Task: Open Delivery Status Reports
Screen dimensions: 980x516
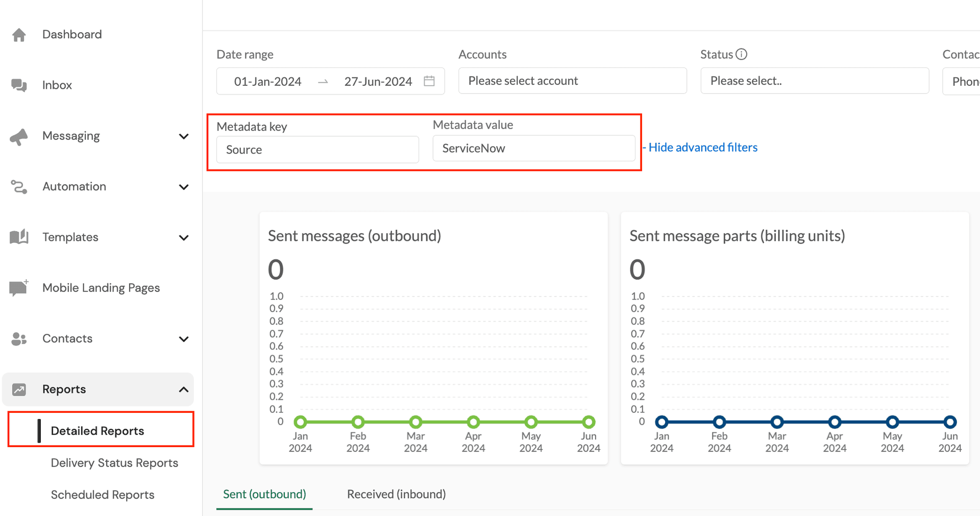Action: (x=114, y=462)
